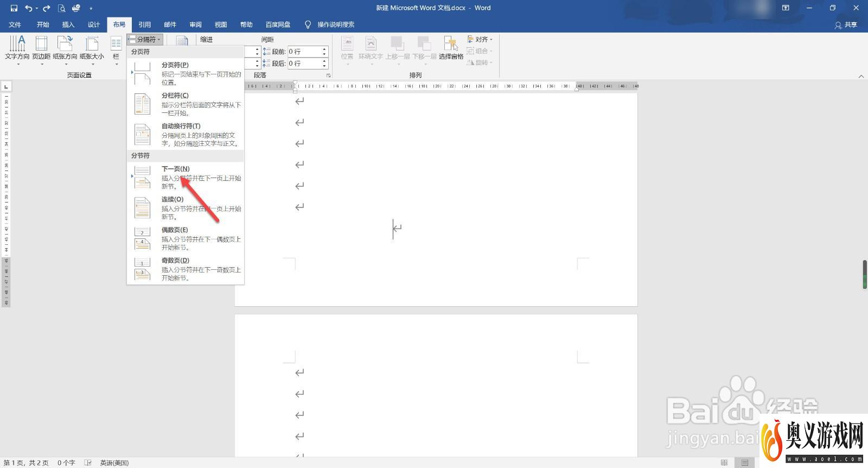The width and height of the screenshot is (868, 468).
Task: Collapse the 分隔符 breaks dropdown
Action: click(144, 40)
